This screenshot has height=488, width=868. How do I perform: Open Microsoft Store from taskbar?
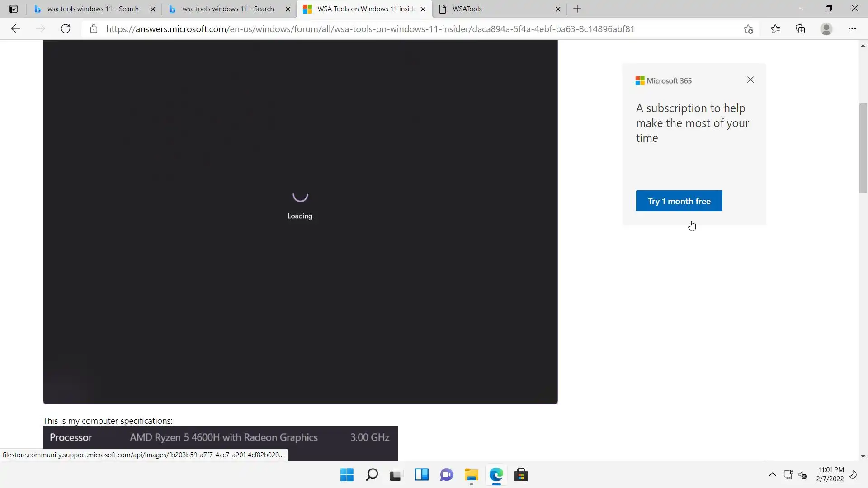(521, 475)
